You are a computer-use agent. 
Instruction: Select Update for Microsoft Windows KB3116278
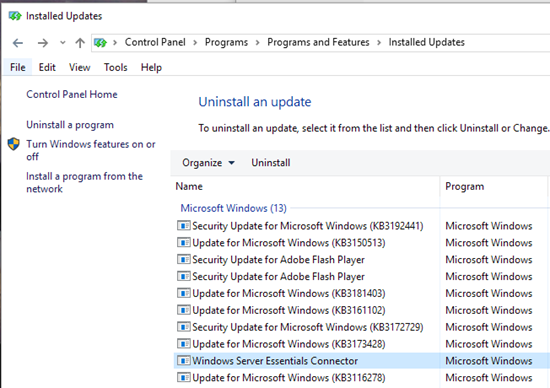pyautogui.click(x=361, y=377)
